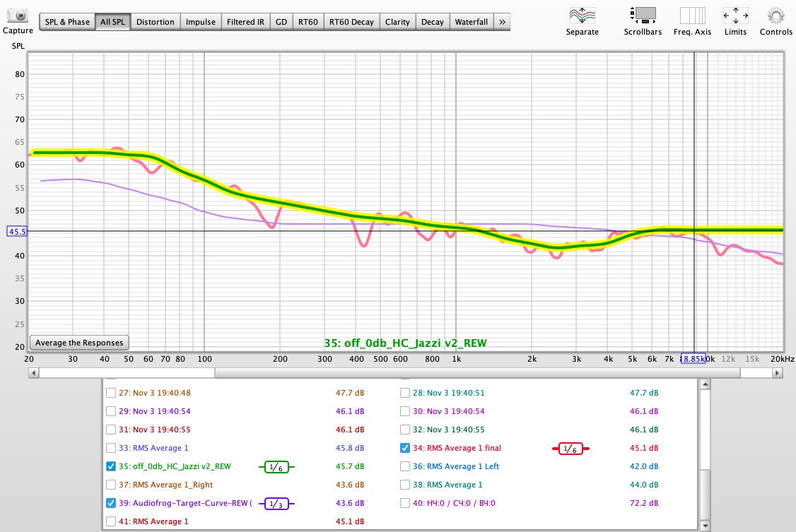Viewport: 796px width, 532px height.
Task: Open the Clarity tab
Action: click(x=397, y=22)
